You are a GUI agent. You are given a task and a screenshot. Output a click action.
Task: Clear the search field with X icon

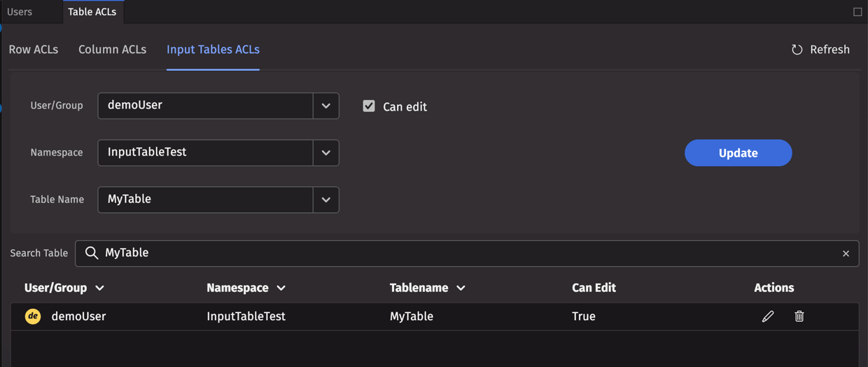[x=846, y=254]
